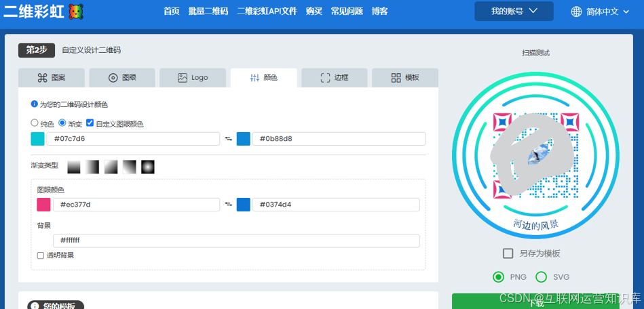The width and height of the screenshot is (644, 309).
Task: Click the 二维彩虹 site title
Action: point(34,12)
